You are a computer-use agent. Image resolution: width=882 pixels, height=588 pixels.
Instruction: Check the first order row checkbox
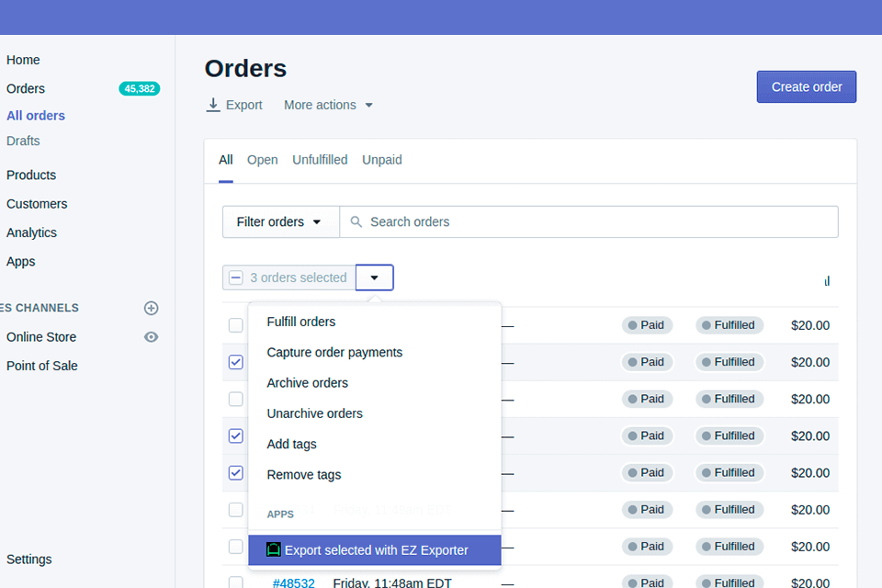(x=236, y=325)
